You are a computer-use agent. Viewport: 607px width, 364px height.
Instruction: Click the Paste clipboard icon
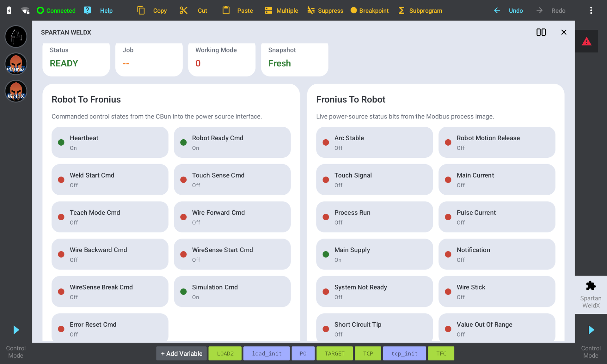tap(226, 10)
